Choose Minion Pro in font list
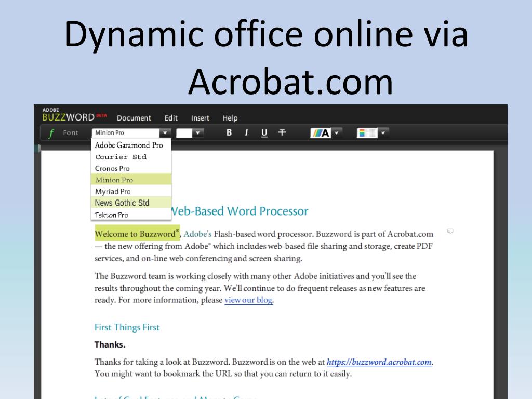The image size is (532, 399). [131, 179]
